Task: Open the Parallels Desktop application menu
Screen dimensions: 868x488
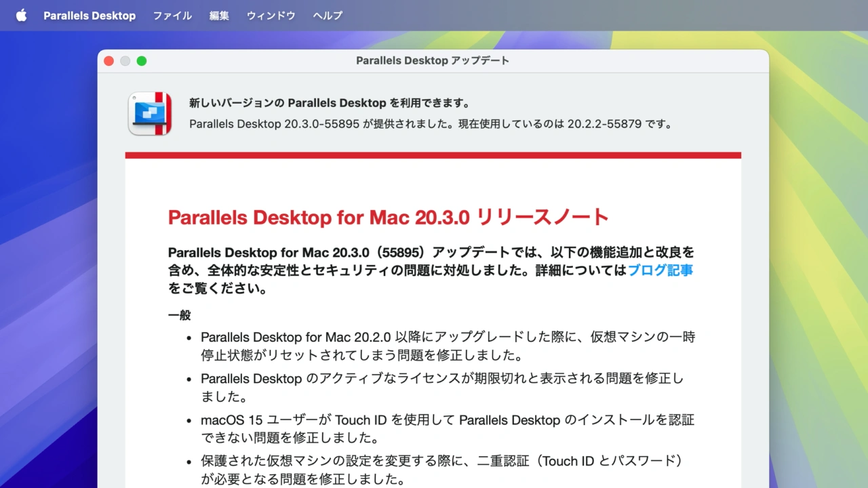Action: click(90, 16)
